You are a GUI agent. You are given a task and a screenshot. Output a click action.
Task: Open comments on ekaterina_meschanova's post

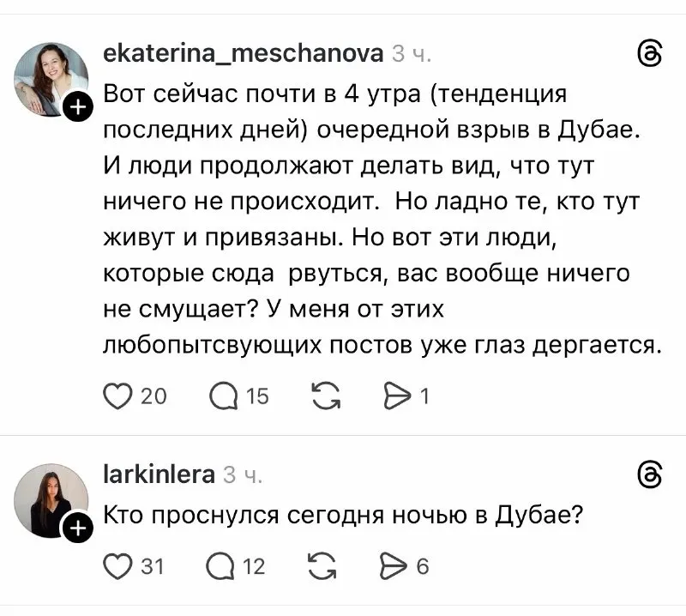pyautogui.click(x=222, y=396)
